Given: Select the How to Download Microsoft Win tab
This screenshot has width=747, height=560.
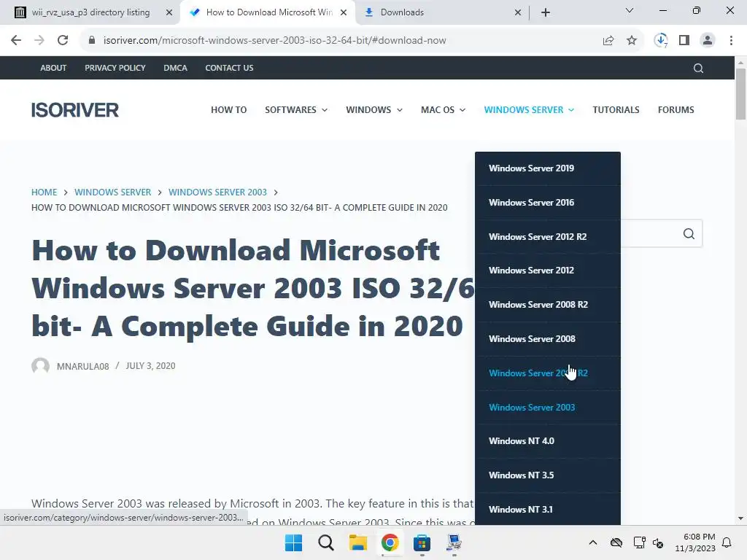Looking at the screenshot, I should (269, 12).
